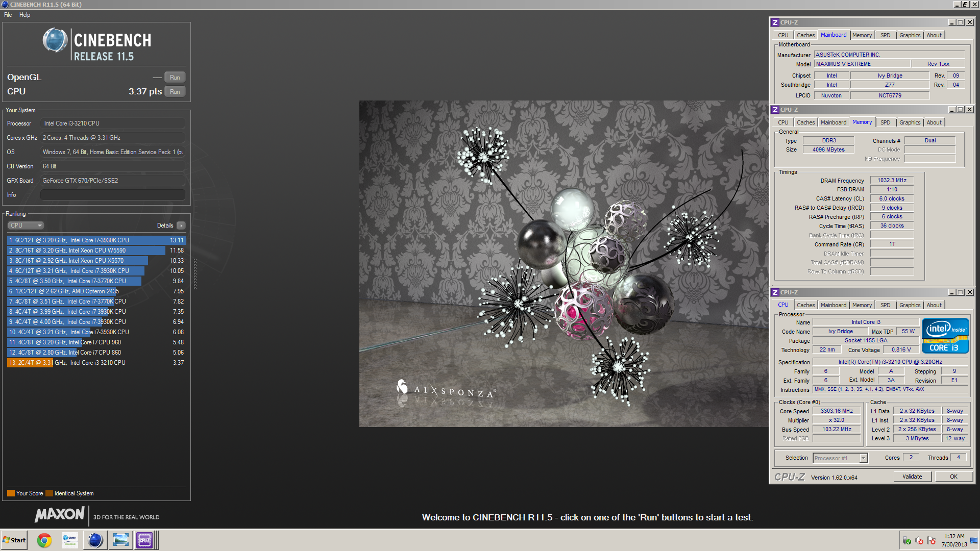Click the Cinebench sphere logo icon

tap(55, 40)
